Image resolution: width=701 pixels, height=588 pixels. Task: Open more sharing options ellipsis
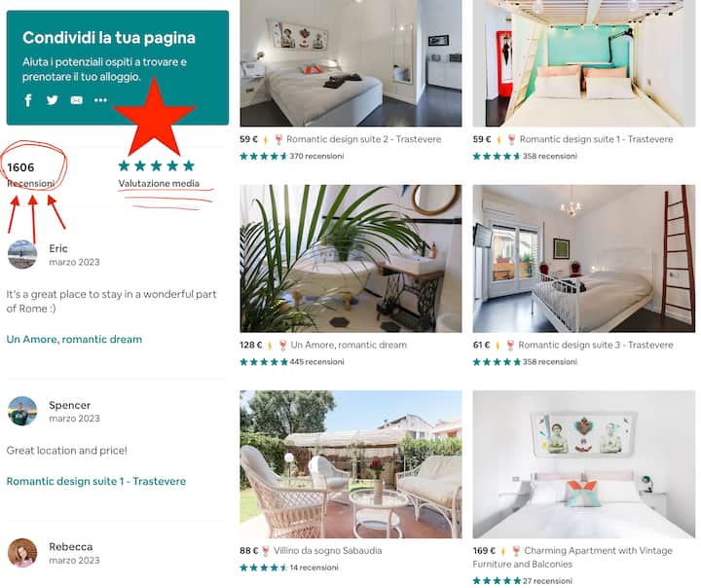point(100,100)
